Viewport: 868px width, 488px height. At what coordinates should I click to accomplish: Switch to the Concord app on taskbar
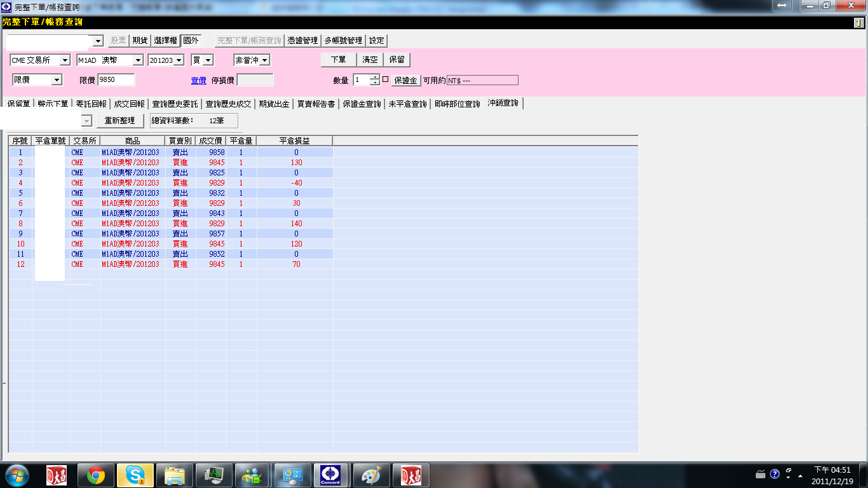tap(331, 475)
